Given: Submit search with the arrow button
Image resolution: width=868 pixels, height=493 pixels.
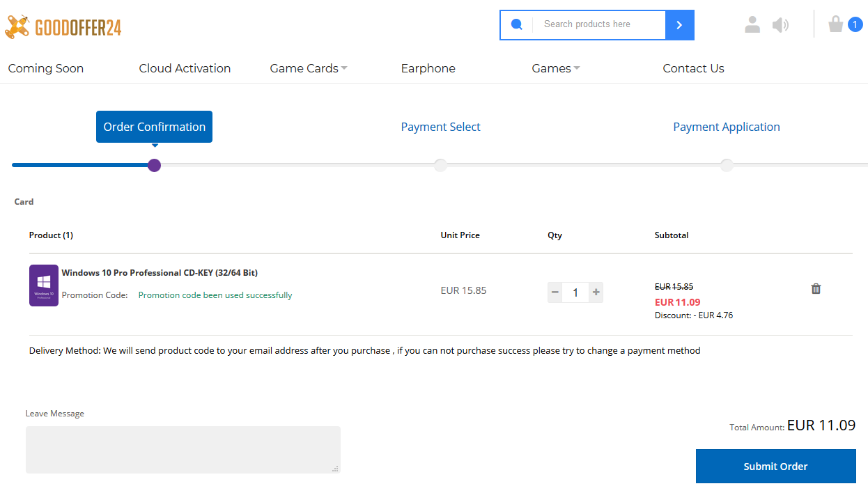Looking at the screenshot, I should [680, 25].
